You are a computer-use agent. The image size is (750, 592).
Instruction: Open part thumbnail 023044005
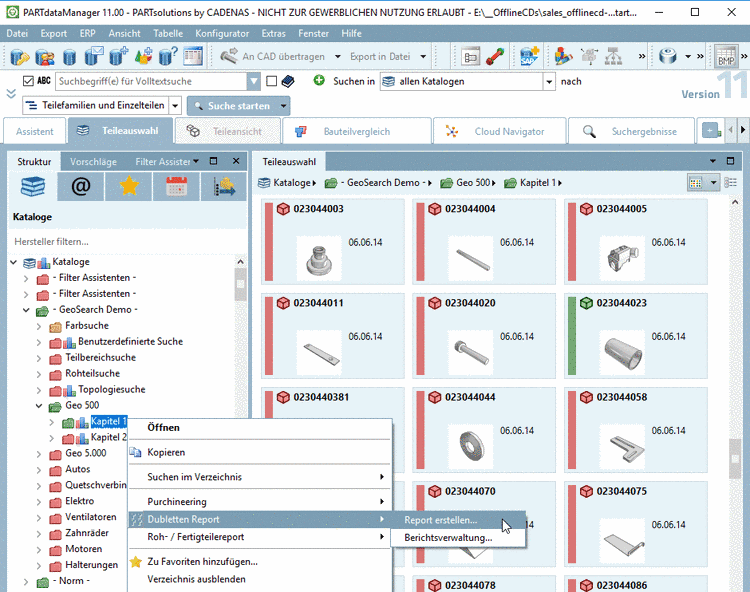point(636,241)
